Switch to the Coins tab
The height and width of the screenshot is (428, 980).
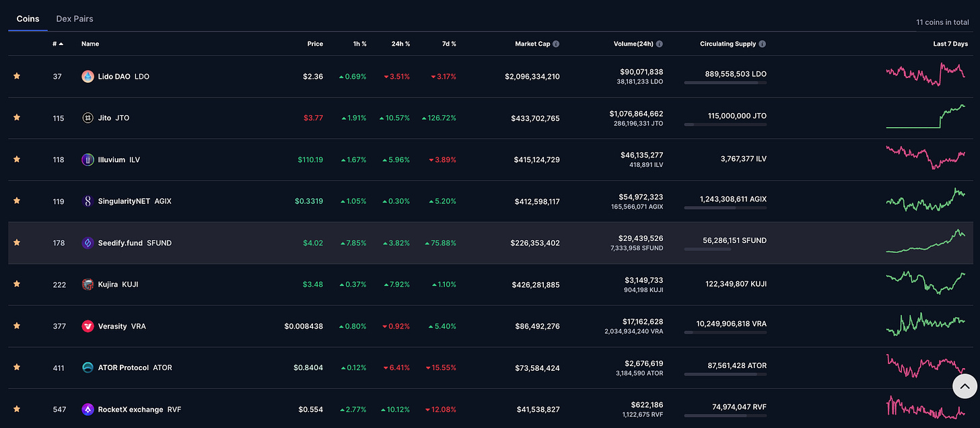point(28,19)
